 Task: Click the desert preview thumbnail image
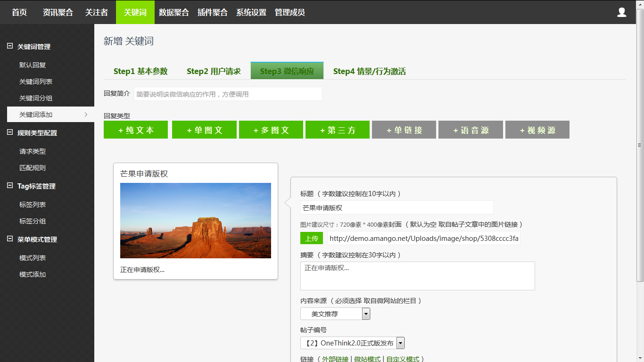(196, 221)
